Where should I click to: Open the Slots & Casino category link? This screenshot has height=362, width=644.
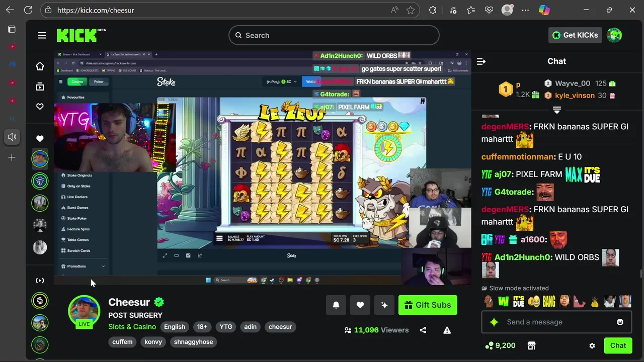tap(132, 327)
